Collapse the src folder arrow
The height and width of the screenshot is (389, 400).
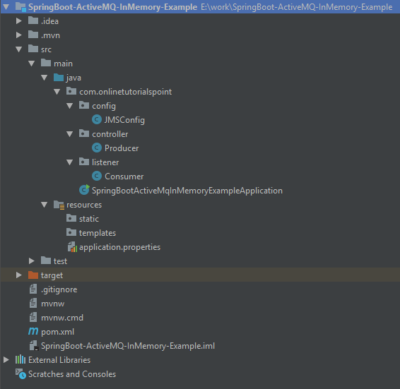coord(19,49)
